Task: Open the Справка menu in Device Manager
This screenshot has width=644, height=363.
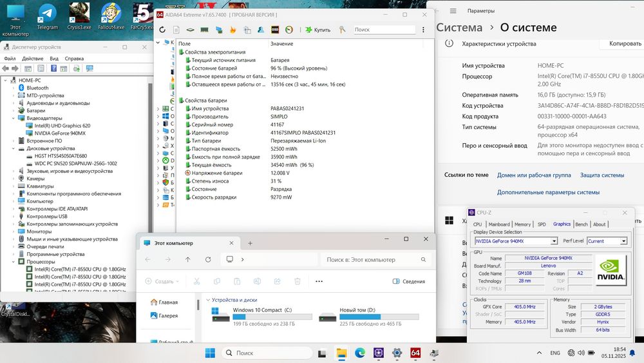Action: coord(74,59)
